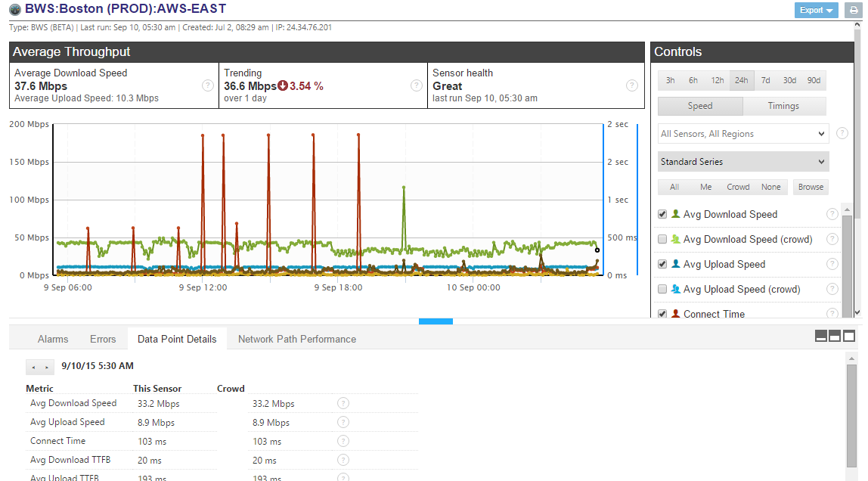The height and width of the screenshot is (481, 868).
Task: Set time range to 3h
Action: [671, 80]
